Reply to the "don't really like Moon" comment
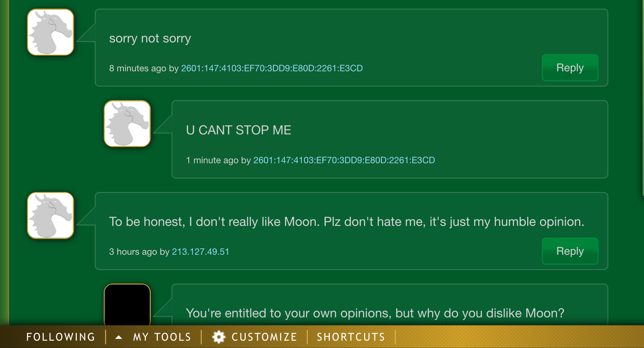 pyautogui.click(x=570, y=251)
